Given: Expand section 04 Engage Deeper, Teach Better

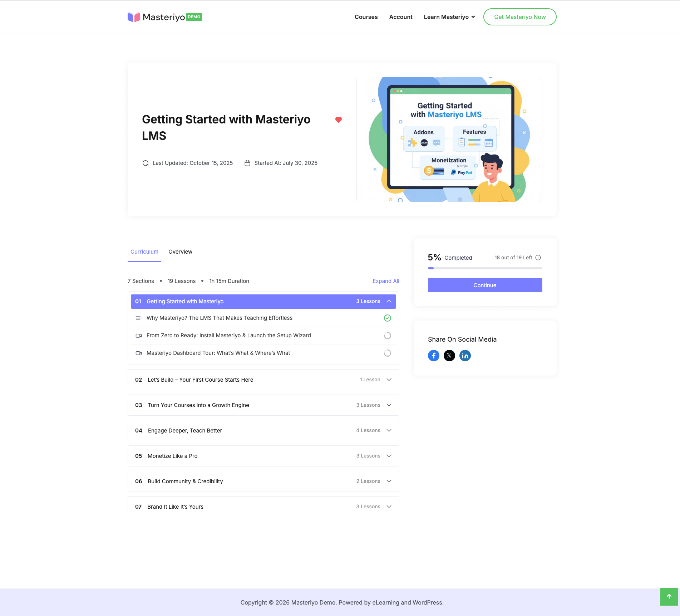Looking at the screenshot, I should (263, 431).
